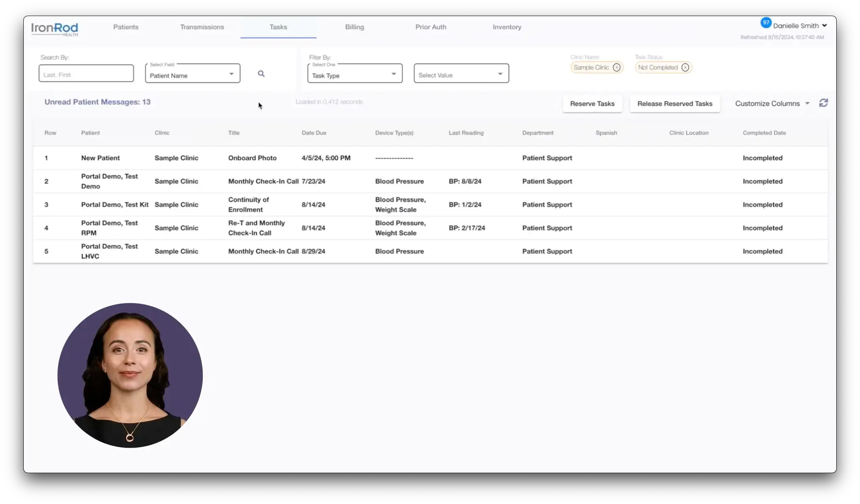Open the Onboard Photo task row
Image resolution: width=860 pixels, height=504 pixels.
(x=252, y=158)
